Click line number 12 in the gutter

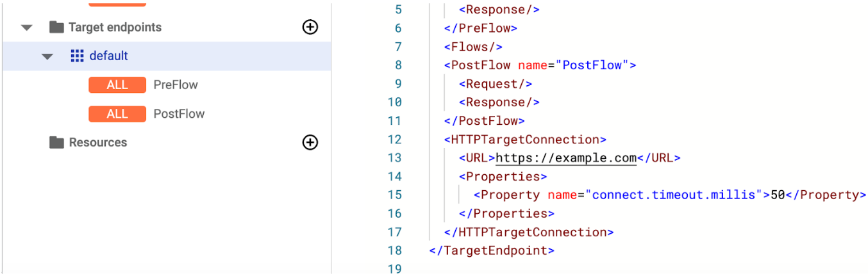click(394, 140)
